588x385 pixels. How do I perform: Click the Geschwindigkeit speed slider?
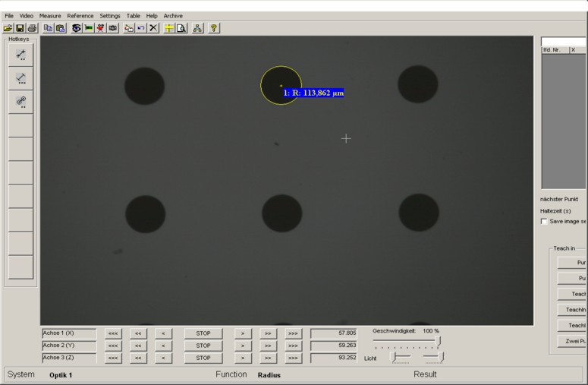click(x=438, y=341)
